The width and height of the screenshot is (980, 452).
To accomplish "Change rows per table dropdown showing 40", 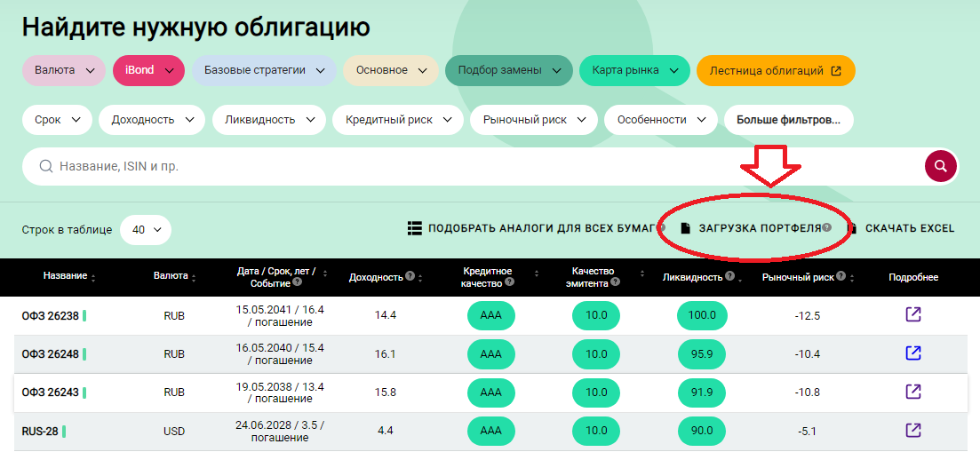I will tap(146, 229).
